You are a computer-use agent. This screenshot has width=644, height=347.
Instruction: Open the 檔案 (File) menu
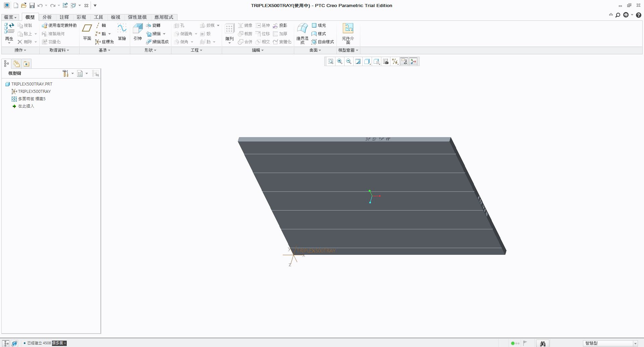(10, 17)
